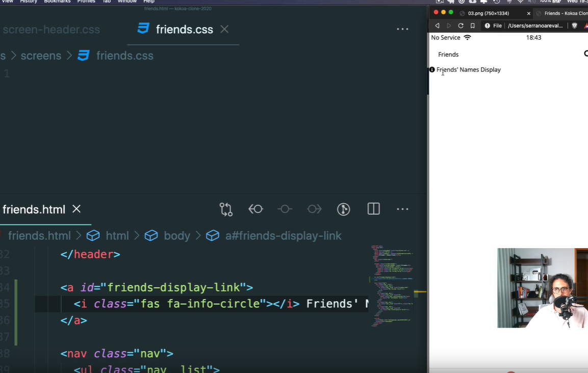Viewport: 588px width, 373px height.
Task: Click the site info warning icon in address bar
Action: pyautogui.click(x=487, y=25)
